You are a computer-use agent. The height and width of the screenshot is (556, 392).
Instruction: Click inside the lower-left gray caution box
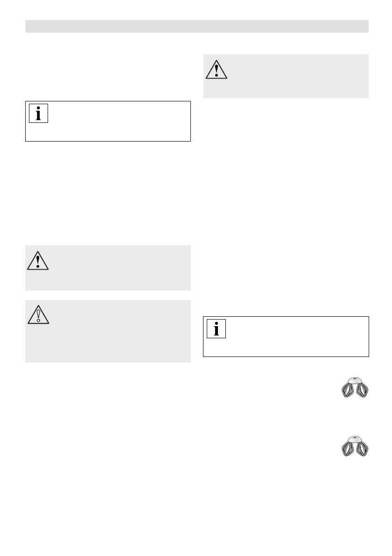tap(117, 332)
